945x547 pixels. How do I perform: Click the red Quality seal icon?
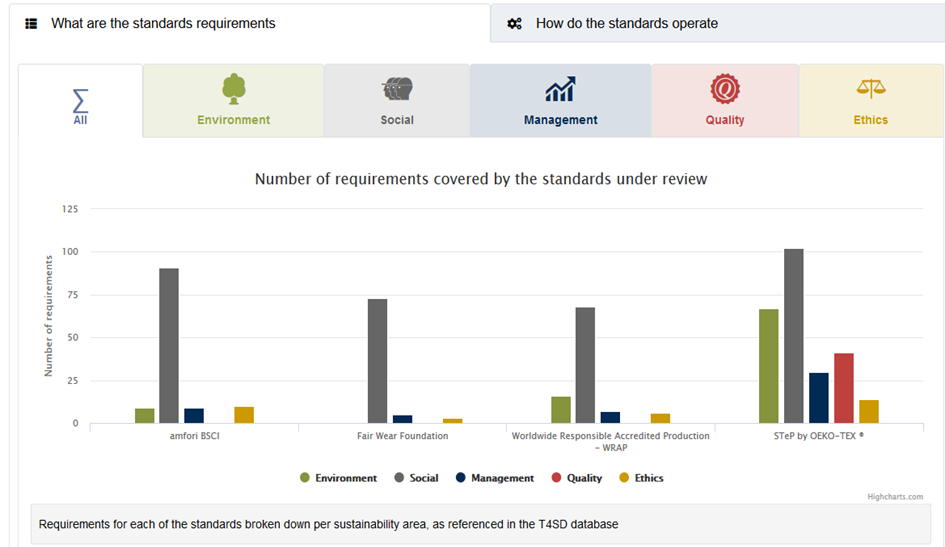[x=724, y=89]
